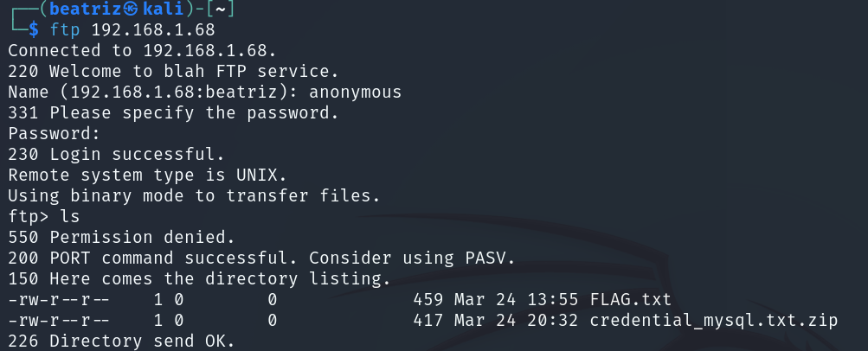868x351 pixels.
Task: Click the ftp> ls command line
Action: 44,216
